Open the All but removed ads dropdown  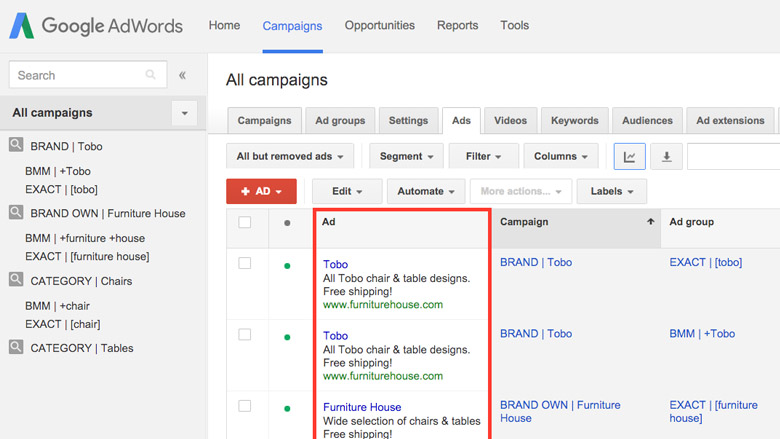[290, 156]
